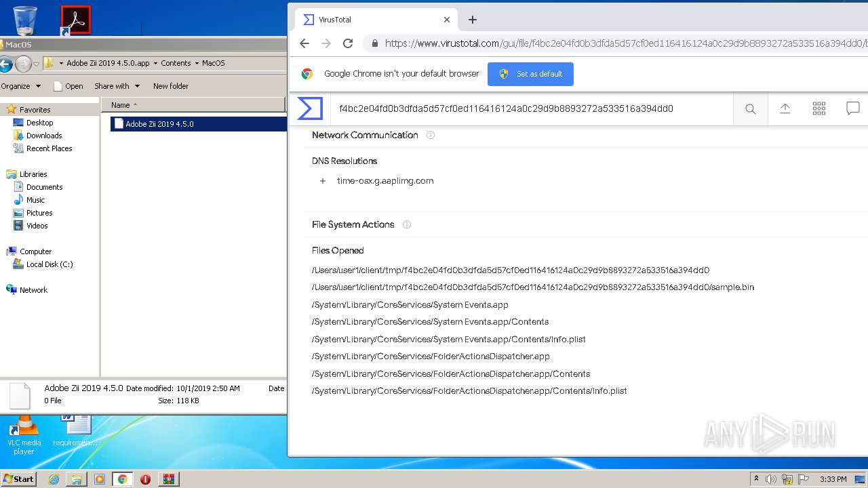Open the recent locations dropdown in Explorer

click(x=37, y=64)
